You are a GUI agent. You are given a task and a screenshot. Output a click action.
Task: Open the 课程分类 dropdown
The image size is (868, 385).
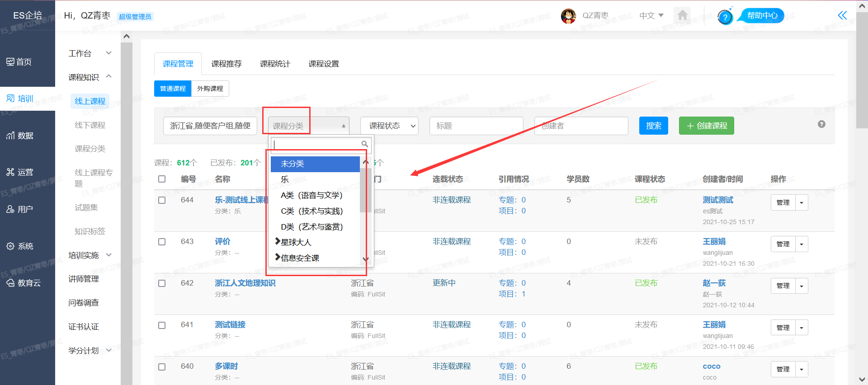pyautogui.click(x=309, y=126)
